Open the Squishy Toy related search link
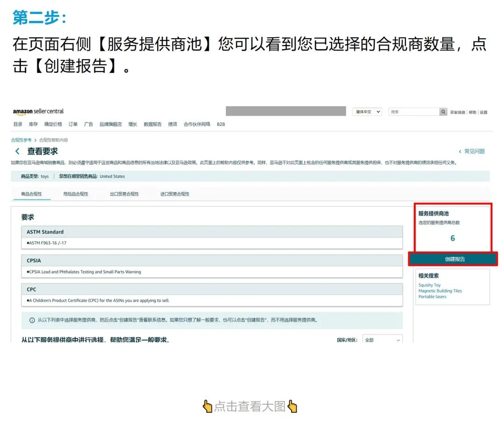The height and width of the screenshot is (423, 504). 429,285
